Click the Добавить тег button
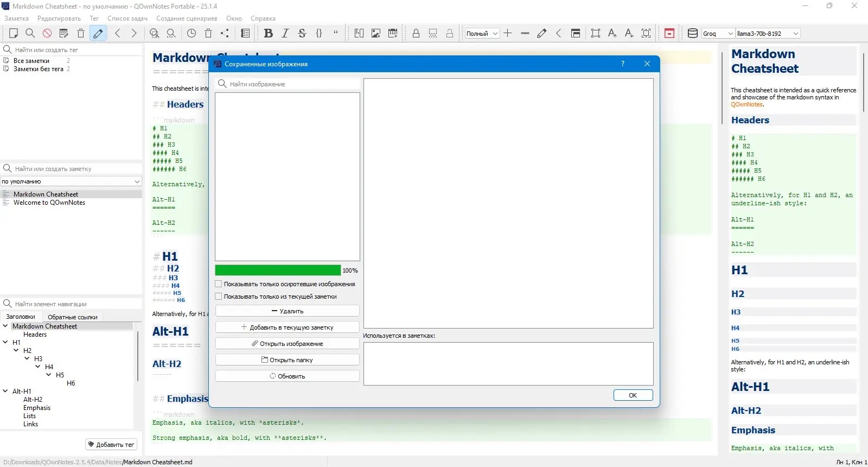The width and height of the screenshot is (868, 467). pyautogui.click(x=111, y=445)
